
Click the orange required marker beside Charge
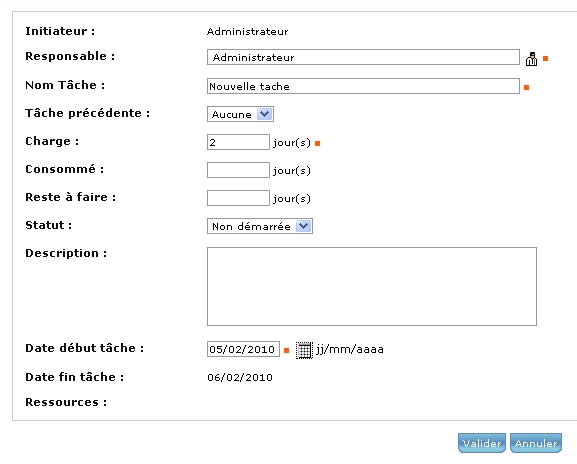click(318, 144)
